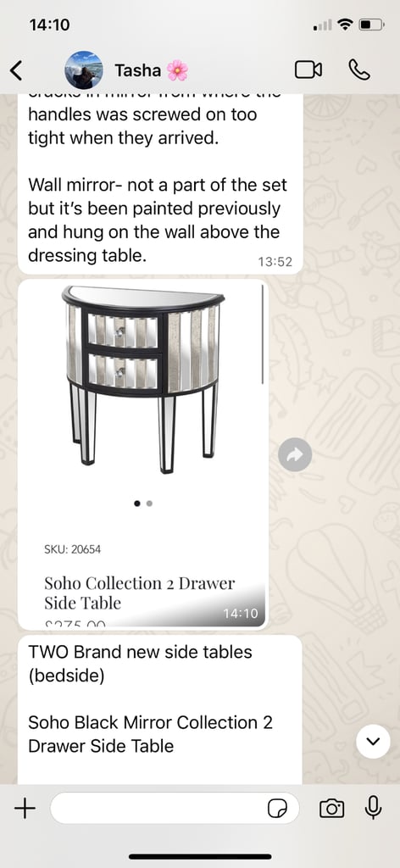Open Tasha's profile picture

(x=84, y=70)
